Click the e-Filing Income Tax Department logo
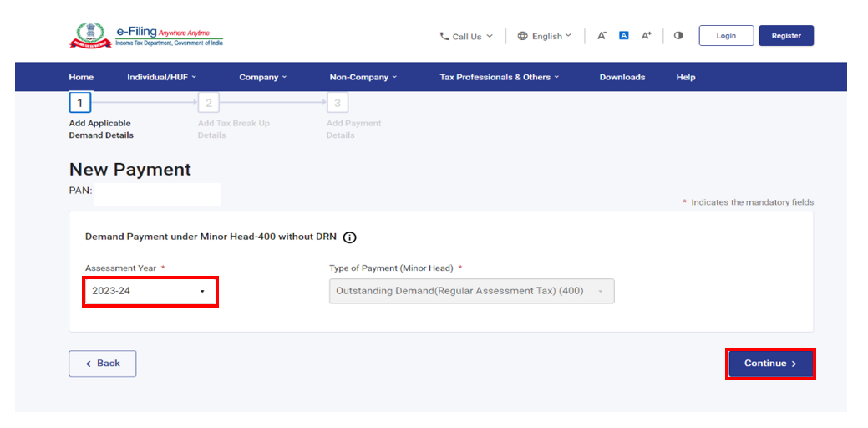The width and height of the screenshot is (868, 428). pyautogui.click(x=146, y=36)
